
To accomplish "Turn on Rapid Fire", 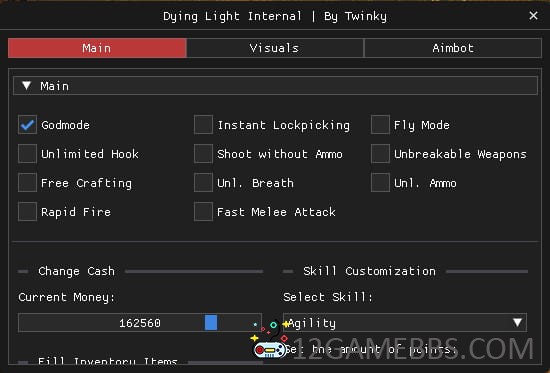I will [x=27, y=212].
